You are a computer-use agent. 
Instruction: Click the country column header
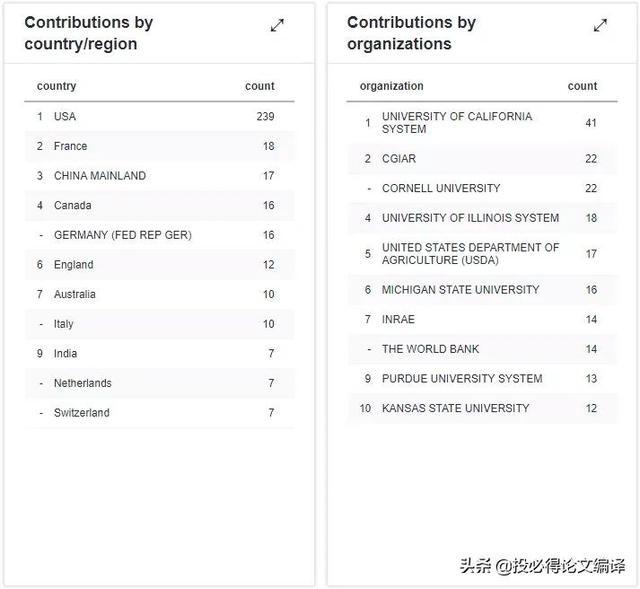(x=56, y=86)
